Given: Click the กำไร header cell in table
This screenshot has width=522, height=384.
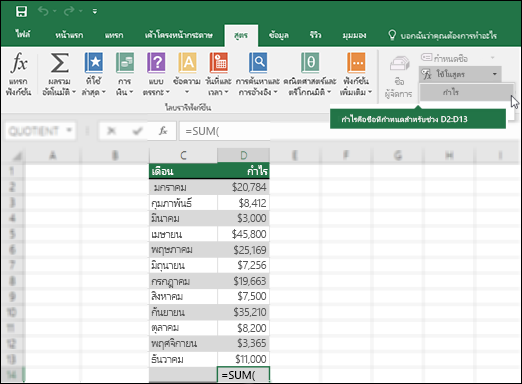Looking at the screenshot, I should pos(243,171).
